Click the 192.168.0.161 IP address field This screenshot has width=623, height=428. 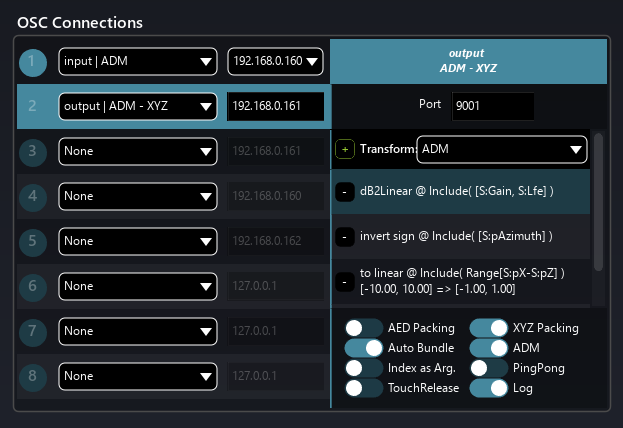(275, 106)
